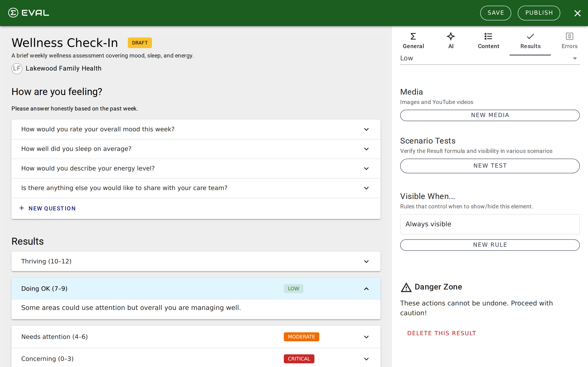Open the AI sparkle tab
Viewport: 588px width, 367px height.
pos(451,41)
